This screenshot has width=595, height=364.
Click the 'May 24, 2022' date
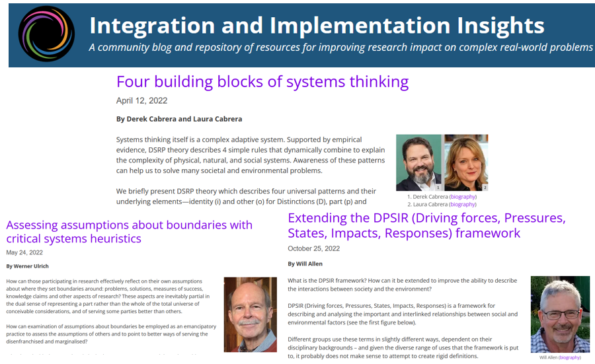point(24,252)
